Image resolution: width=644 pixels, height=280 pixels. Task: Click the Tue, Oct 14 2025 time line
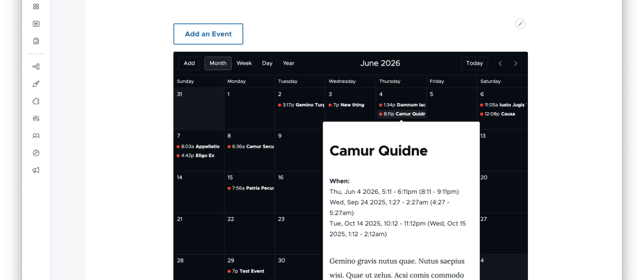(398, 229)
